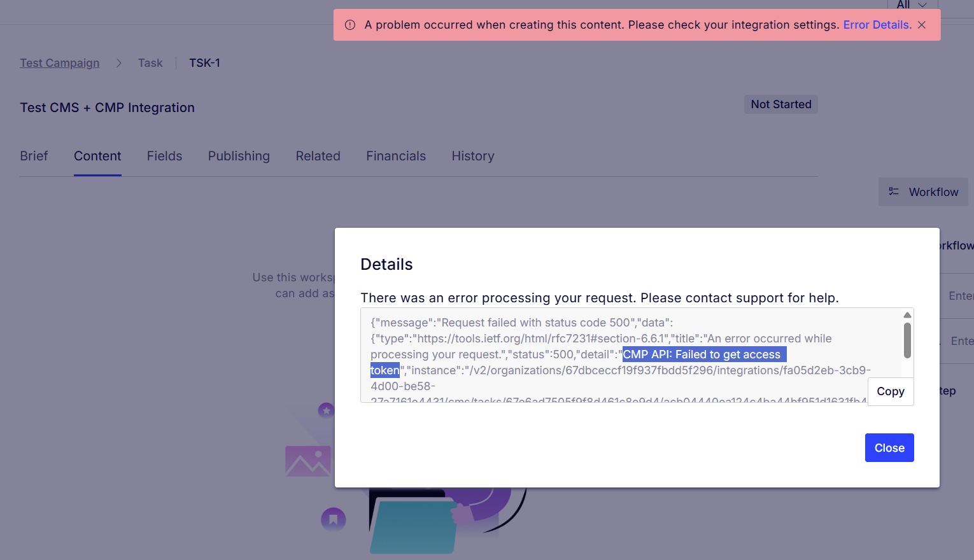
Task: Dismiss the error banner with the X icon
Action: click(x=922, y=25)
